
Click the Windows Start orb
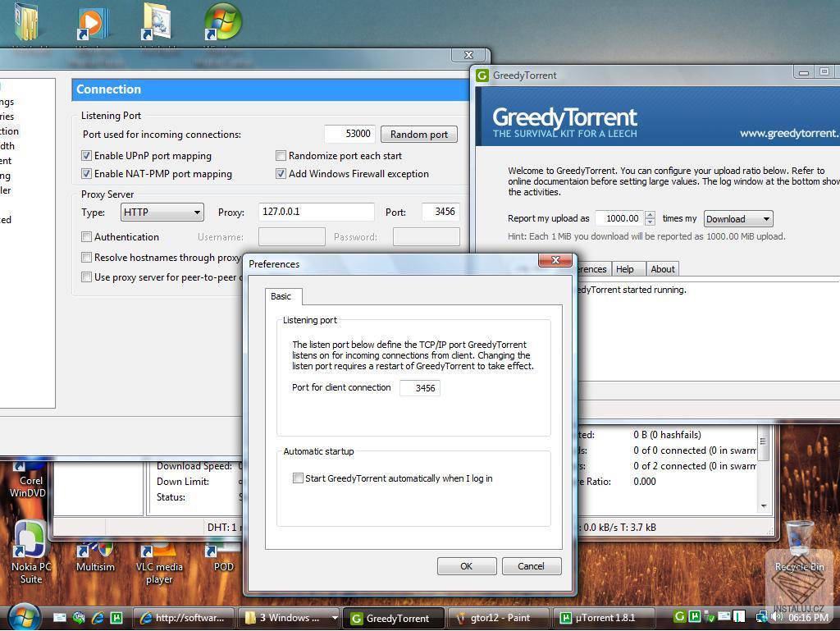pos(24,617)
